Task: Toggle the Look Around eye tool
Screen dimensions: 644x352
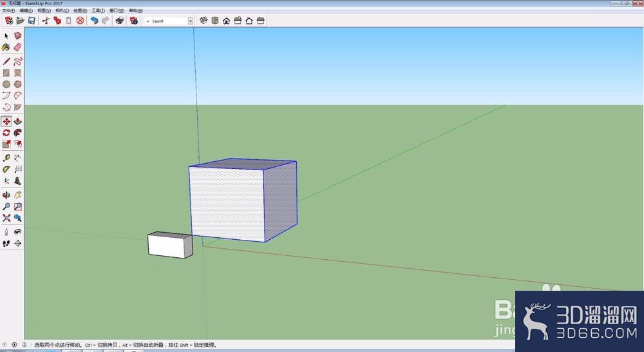Action: [17, 232]
